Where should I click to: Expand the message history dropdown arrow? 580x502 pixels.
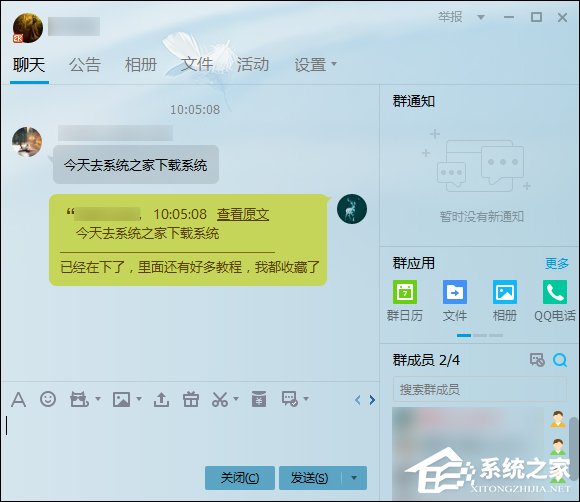click(306, 399)
